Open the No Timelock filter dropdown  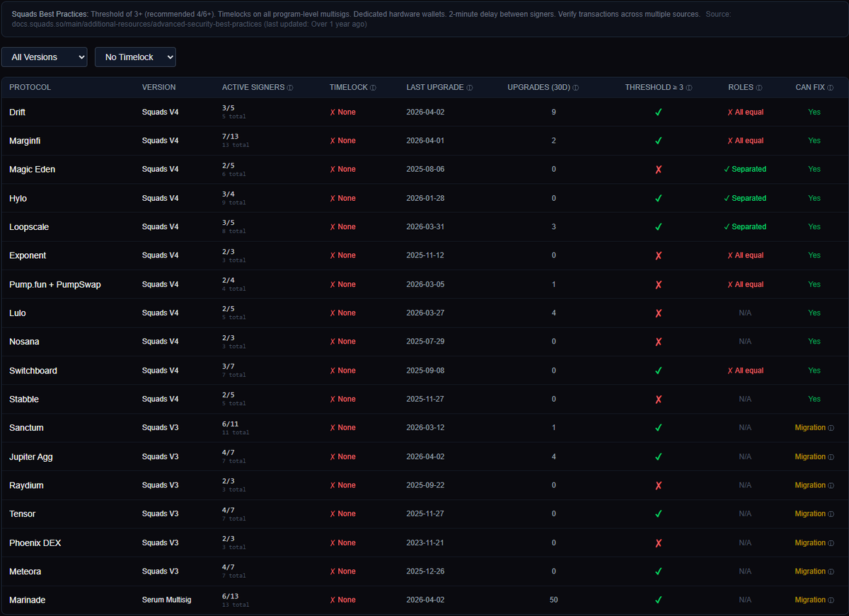pos(135,57)
